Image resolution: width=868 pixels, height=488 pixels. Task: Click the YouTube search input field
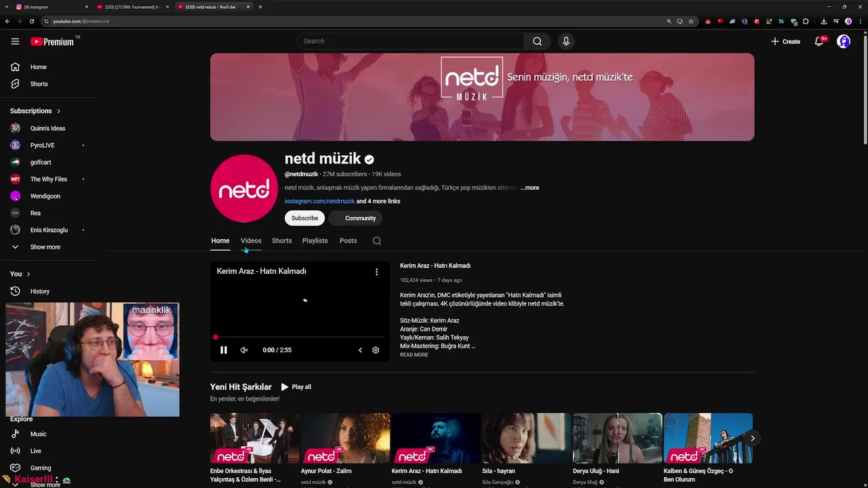pos(410,41)
